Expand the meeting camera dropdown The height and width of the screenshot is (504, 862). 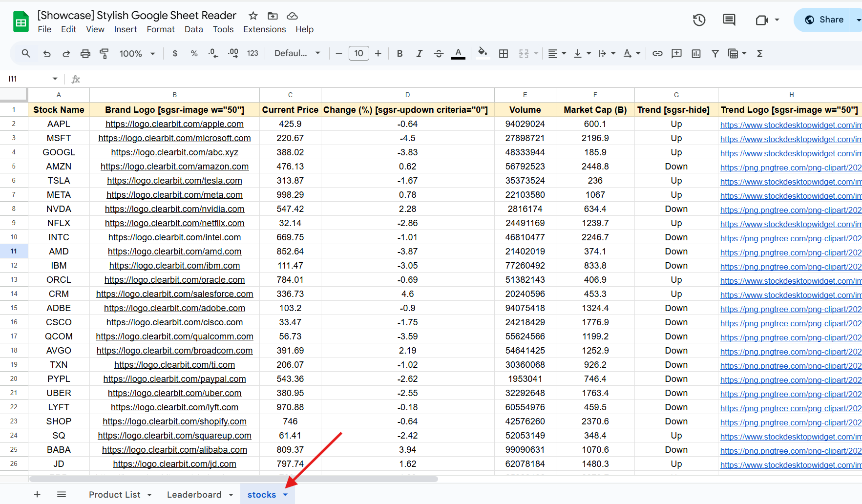coord(777,20)
